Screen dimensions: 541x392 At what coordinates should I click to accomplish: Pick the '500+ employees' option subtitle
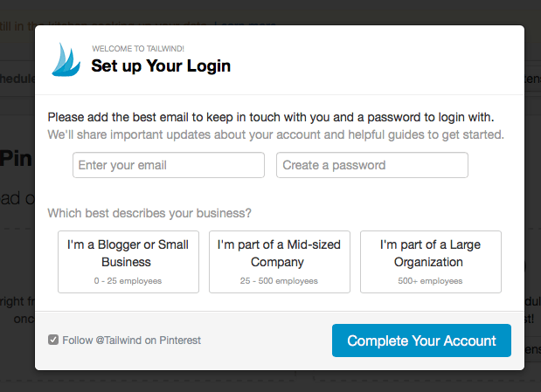pos(430,280)
